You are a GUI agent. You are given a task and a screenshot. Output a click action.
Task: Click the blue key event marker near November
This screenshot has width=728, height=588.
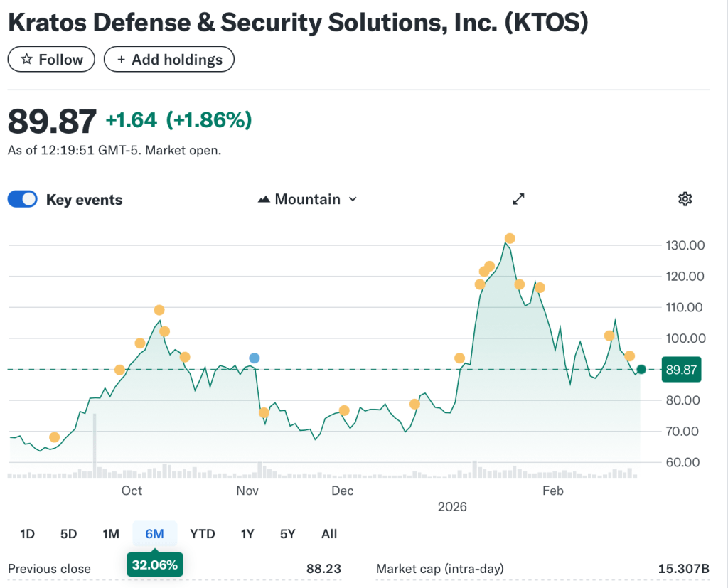coord(255,358)
